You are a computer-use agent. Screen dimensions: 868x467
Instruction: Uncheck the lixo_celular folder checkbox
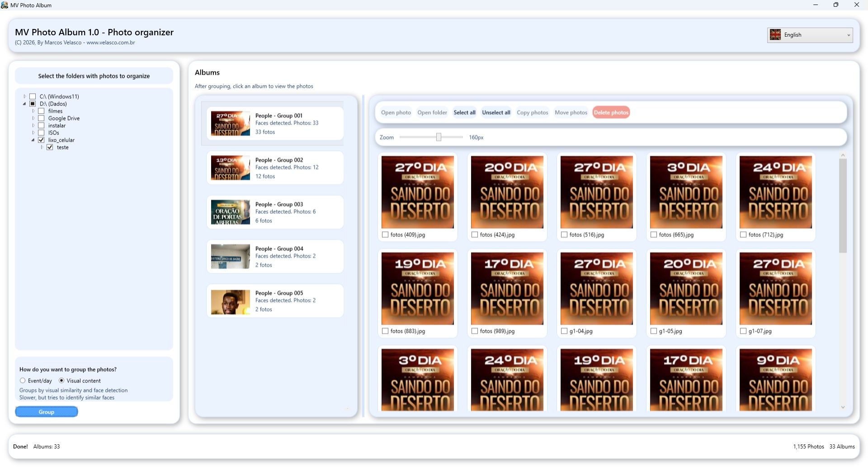41,140
